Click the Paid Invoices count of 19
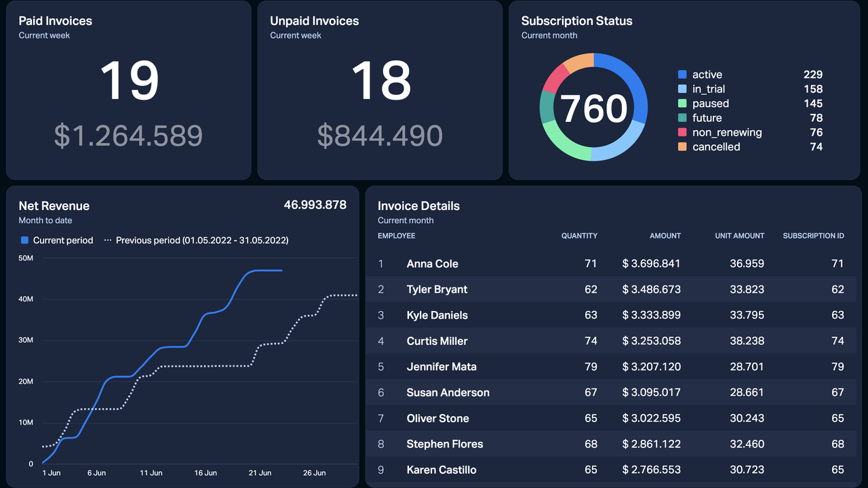Viewport: 868px width, 488px height. tap(129, 81)
